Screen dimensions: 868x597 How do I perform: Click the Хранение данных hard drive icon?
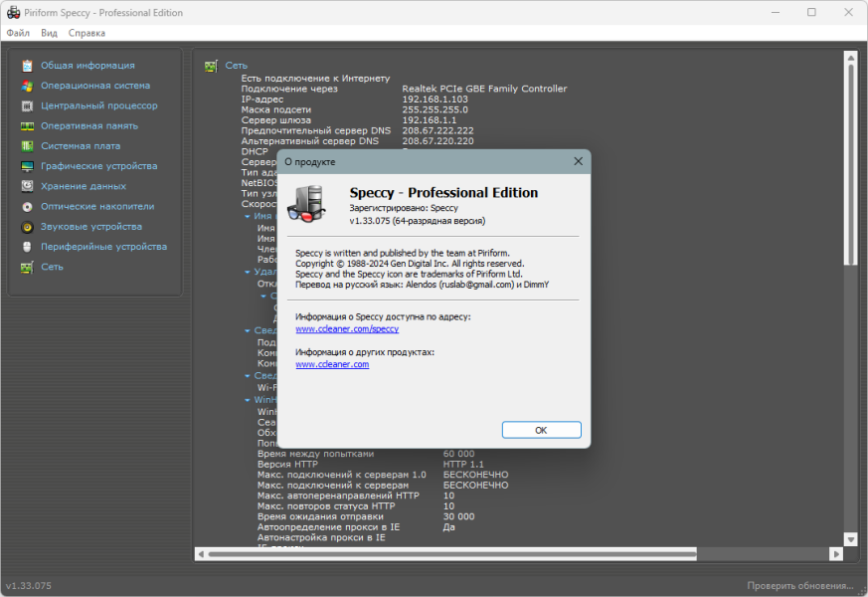click(27, 187)
